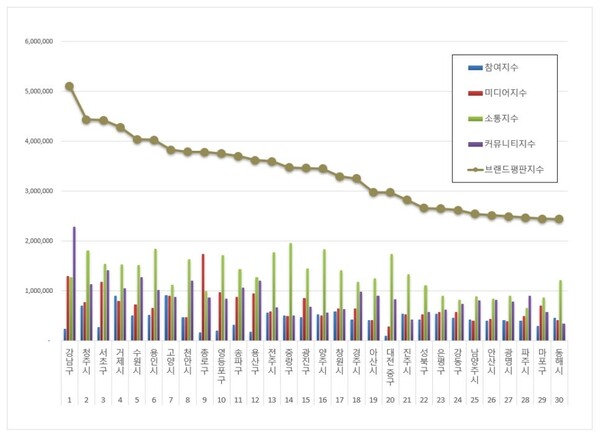Select the 창원시 category label
The image size is (600, 435).
pos(339,361)
